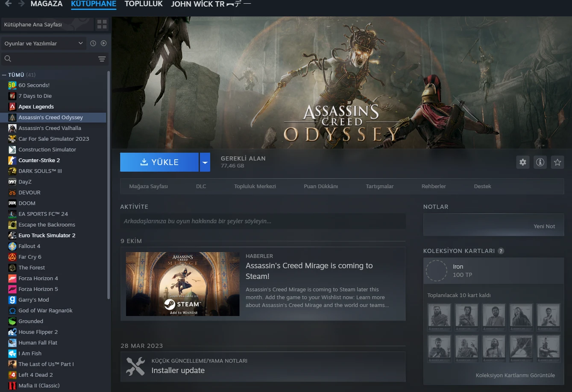
Task: Switch library to grid view icon
Action: 102,24
